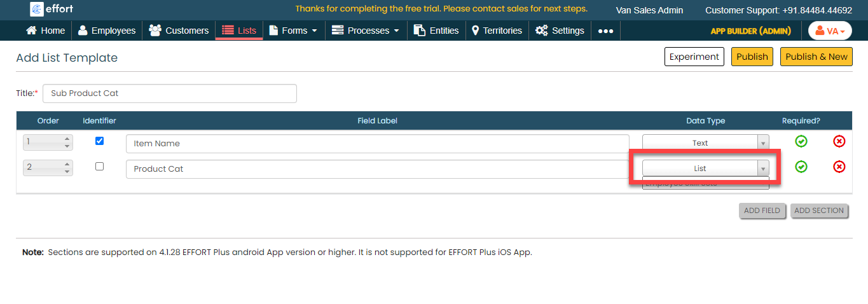The image size is (868, 304).
Task: Delete the Item Name field row
Action: click(839, 141)
